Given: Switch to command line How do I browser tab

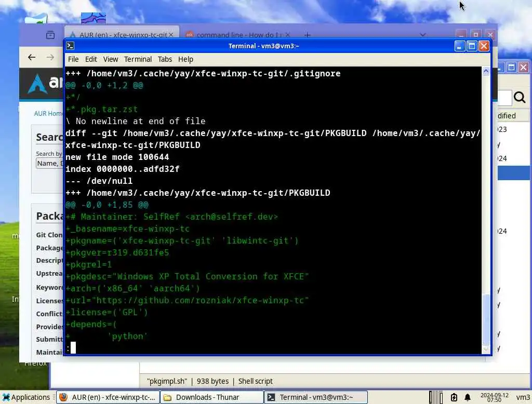Looking at the screenshot, I should pos(237,35).
